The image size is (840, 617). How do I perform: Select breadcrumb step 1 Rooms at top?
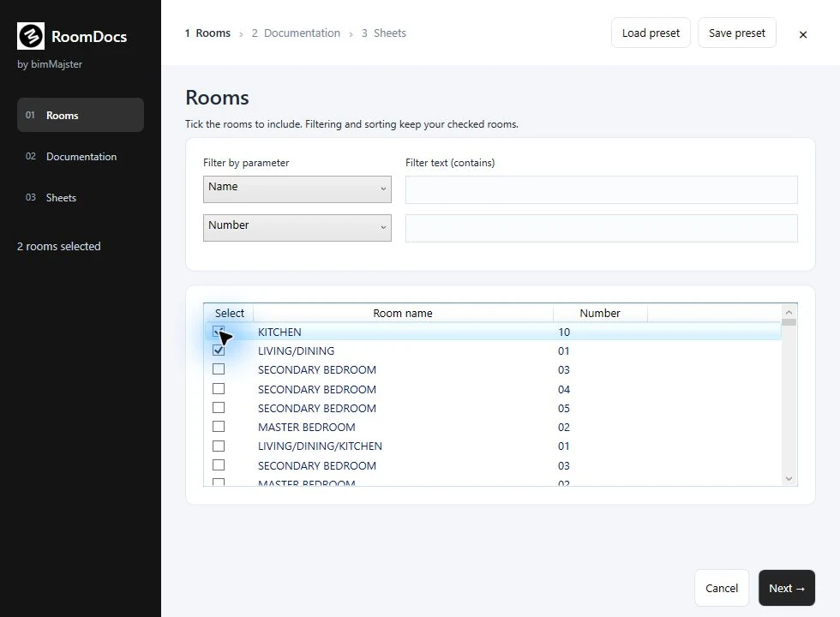(207, 33)
